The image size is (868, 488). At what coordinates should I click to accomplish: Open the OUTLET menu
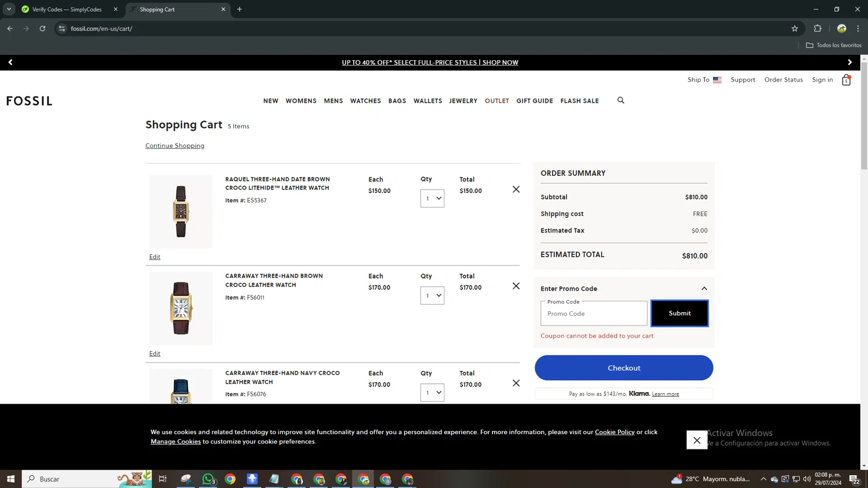pyautogui.click(x=497, y=101)
